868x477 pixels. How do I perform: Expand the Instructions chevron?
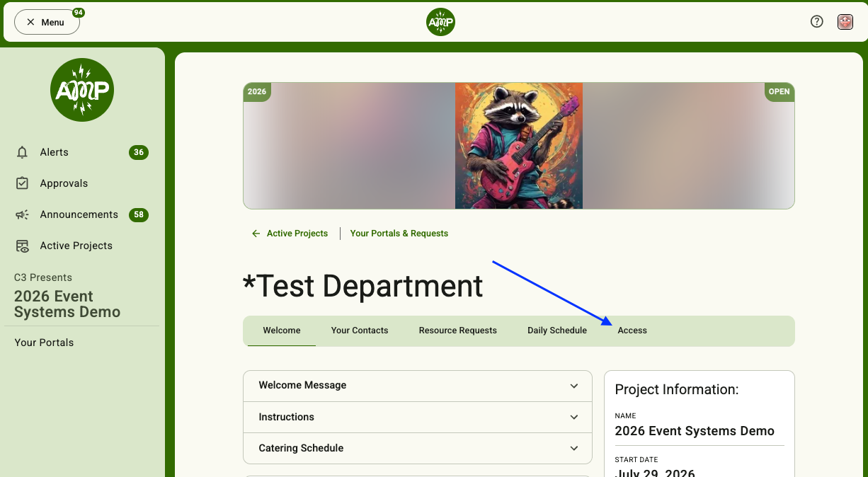(x=574, y=418)
